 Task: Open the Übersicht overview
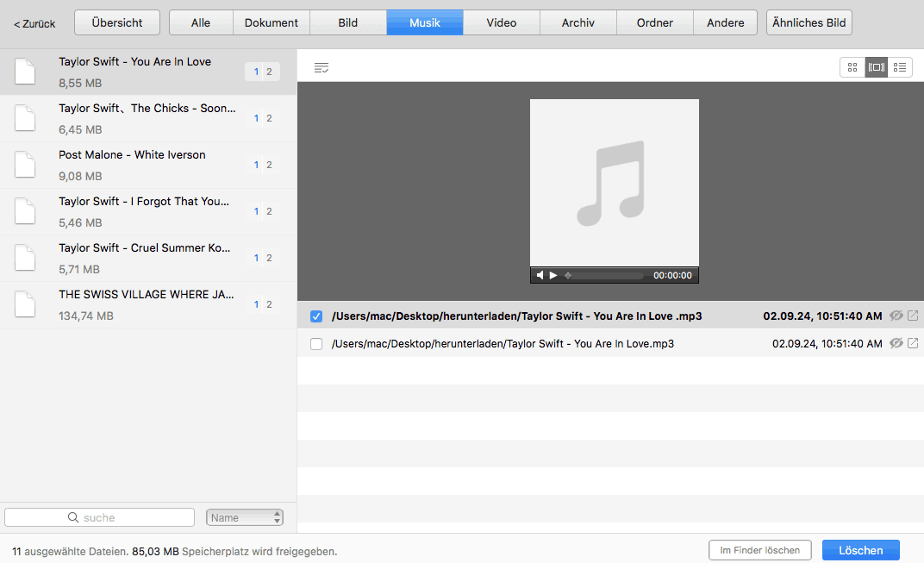tap(117, 22)
